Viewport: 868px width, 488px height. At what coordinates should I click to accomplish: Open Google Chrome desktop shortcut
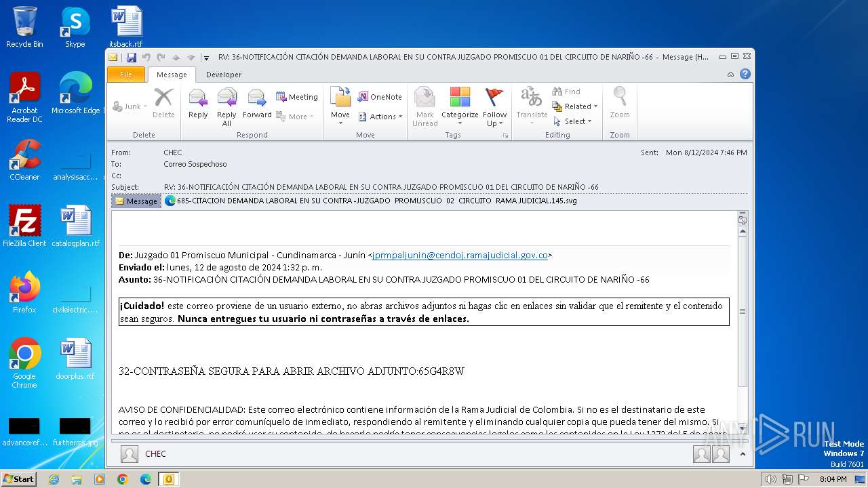pos(24,363)
